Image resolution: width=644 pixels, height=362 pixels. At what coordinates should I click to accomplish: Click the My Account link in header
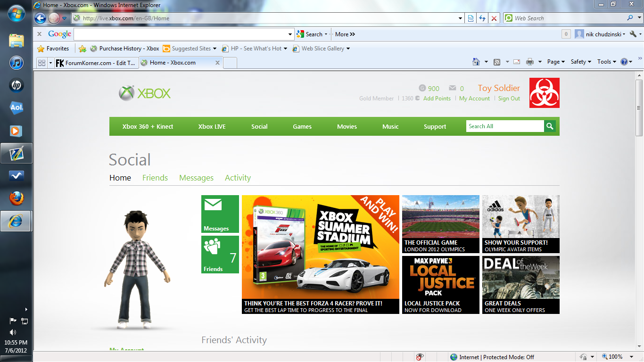tap(474, 99)
